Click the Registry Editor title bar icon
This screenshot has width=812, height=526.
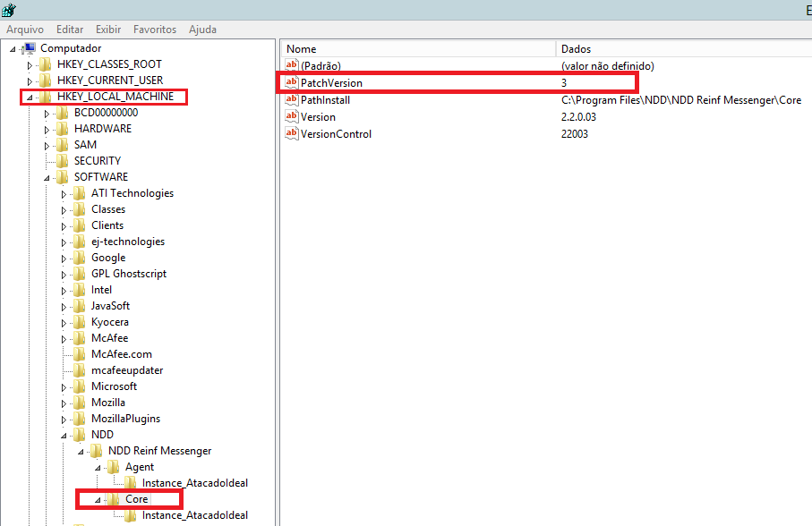(x=9, y=9)
